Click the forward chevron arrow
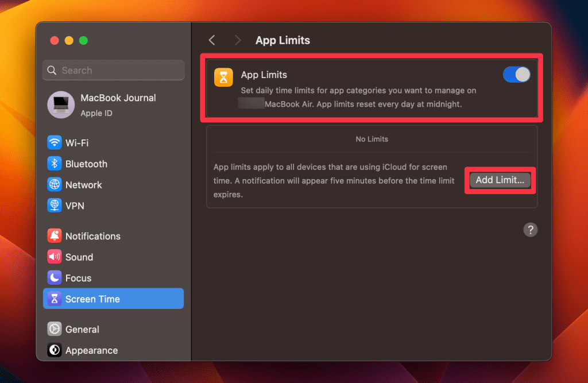The height and width of the screenshot is (383, 588). (x=238, y=40)
